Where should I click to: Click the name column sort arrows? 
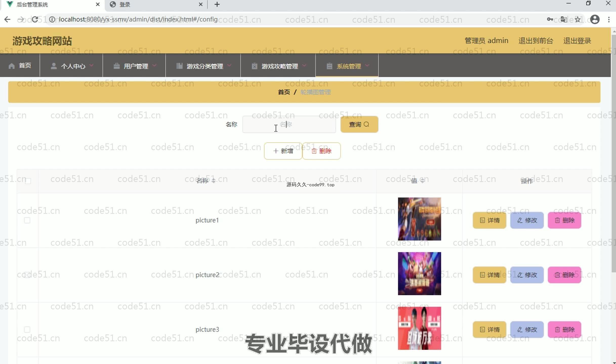[x=214, y=180]
